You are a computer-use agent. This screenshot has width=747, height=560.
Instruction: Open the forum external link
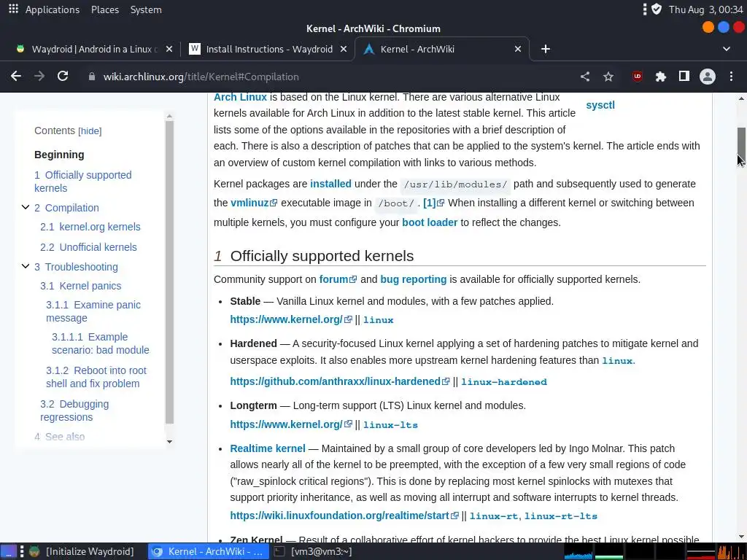[x=338, y=279]
